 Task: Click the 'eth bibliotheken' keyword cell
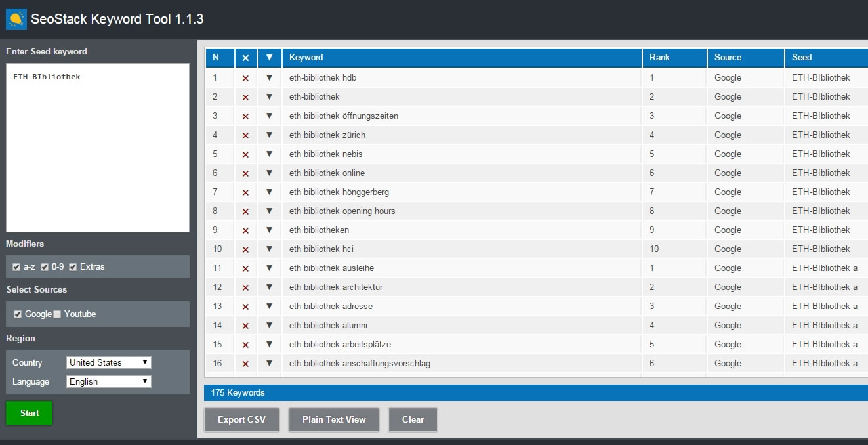tap(462, 230)
